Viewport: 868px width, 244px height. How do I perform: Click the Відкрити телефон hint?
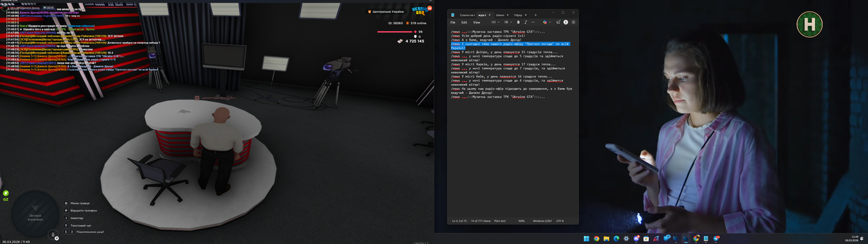(83, 211)
